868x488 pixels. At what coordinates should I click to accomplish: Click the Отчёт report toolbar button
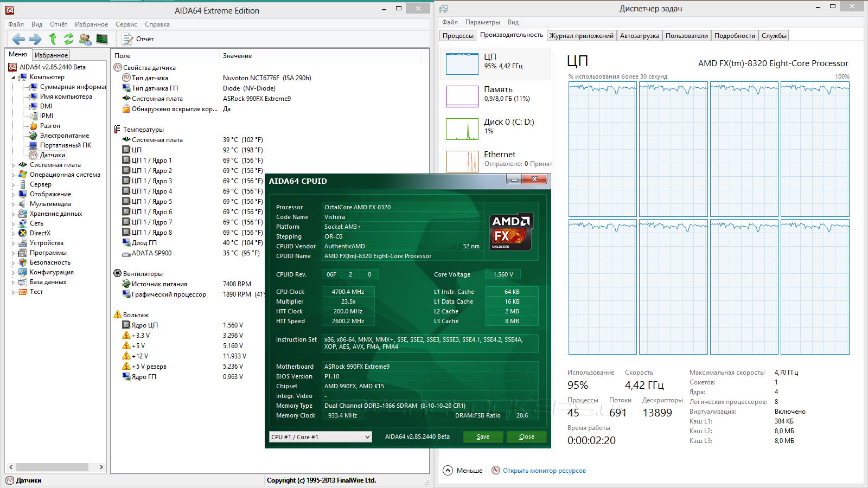click(x=138, y=39)
